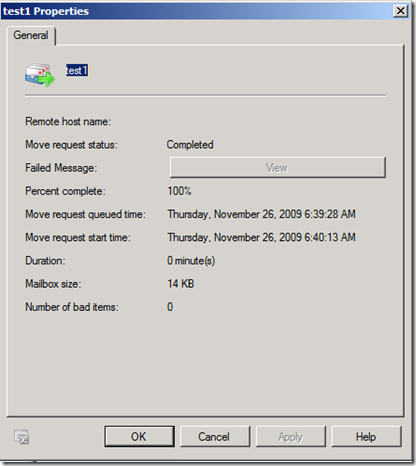Click the View button for Failed Message
416x466 pixels.
pos(278,168)
